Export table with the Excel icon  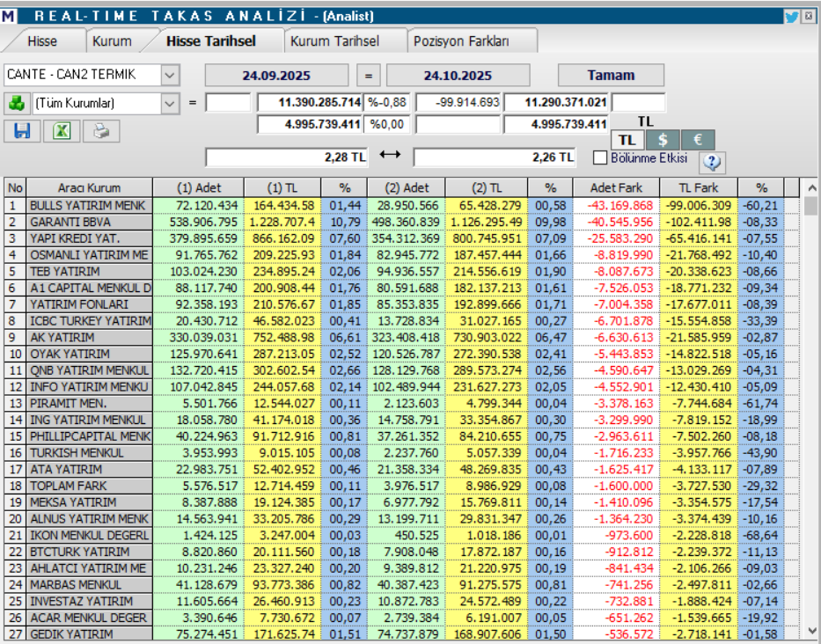[62, 131]
